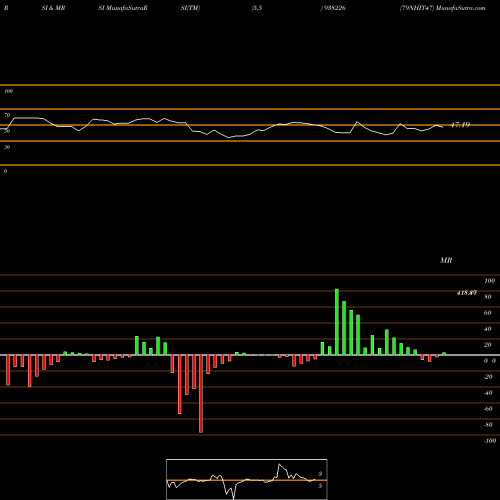Click the end of white RSI line
500x500 pixels.
(443, 127)
